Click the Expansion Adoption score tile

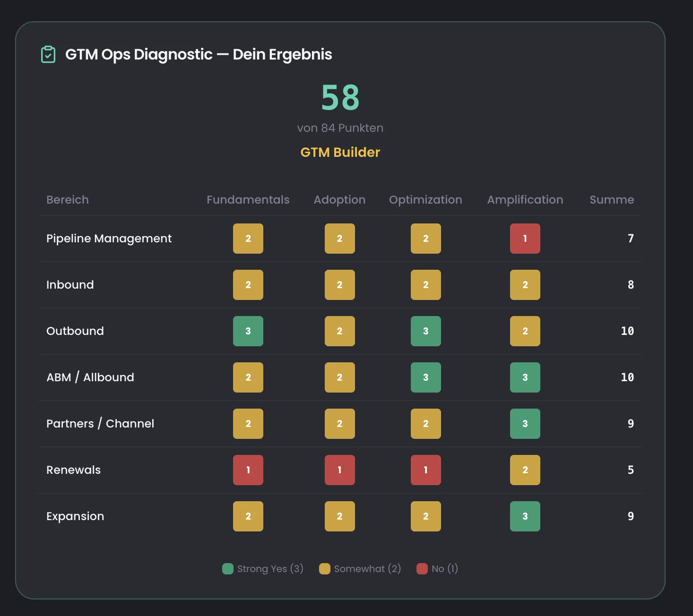(x=340, y=516)
